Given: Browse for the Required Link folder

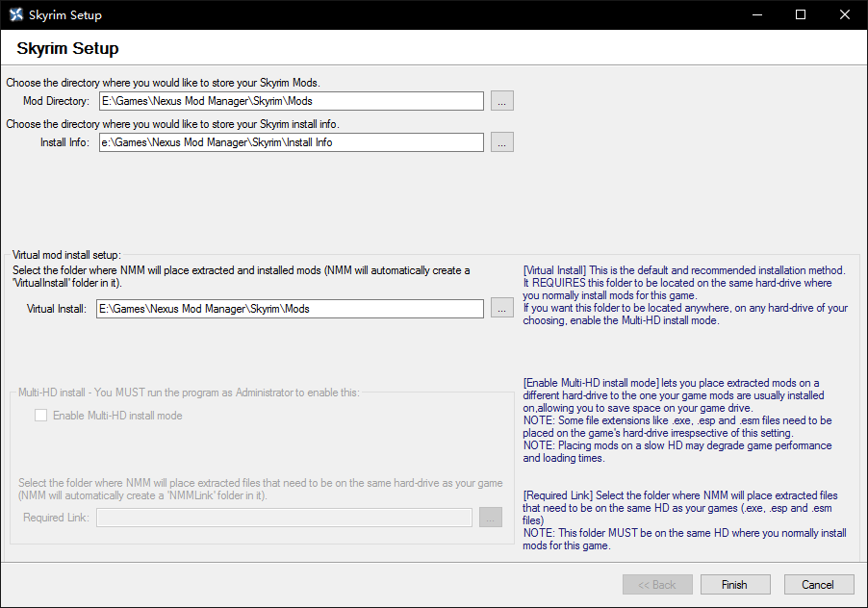Looking at the screenshot, I should coord(491,518).
